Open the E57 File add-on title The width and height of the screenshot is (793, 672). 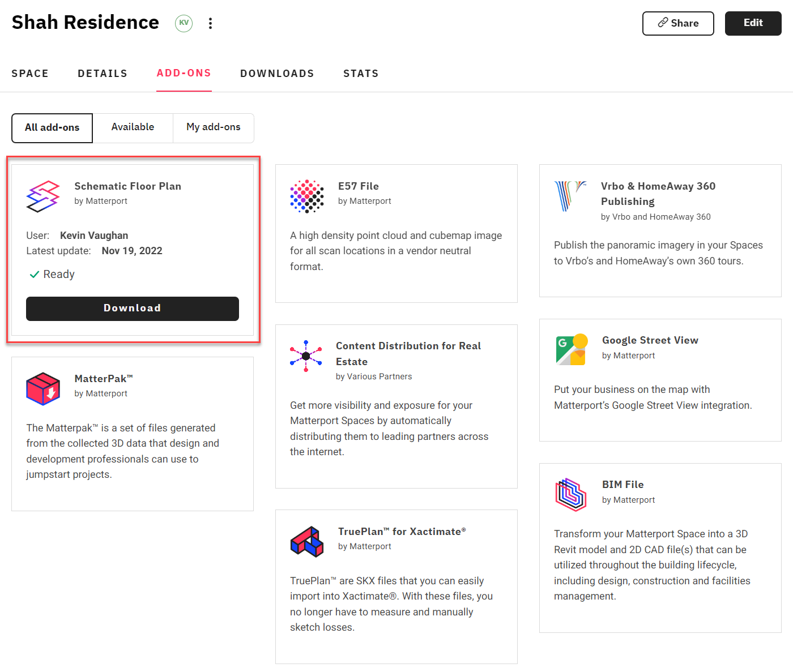coord(359,186)
